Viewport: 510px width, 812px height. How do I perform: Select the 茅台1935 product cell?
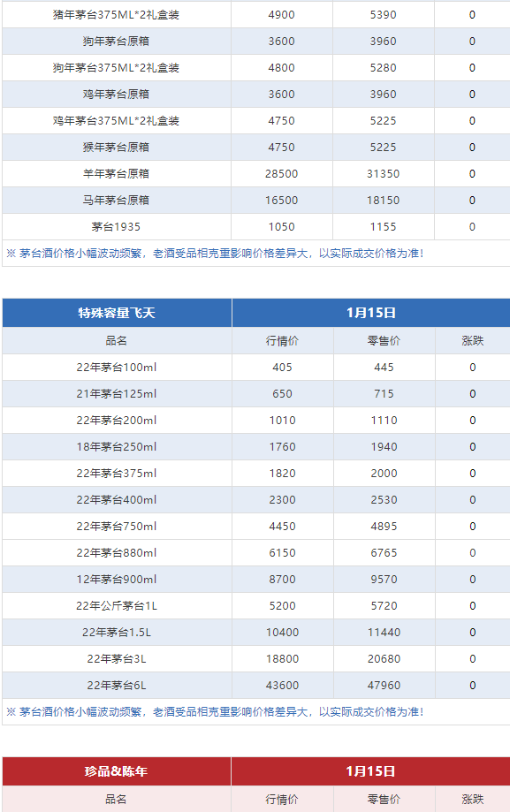pyautogui.click(x=116, y=227)
